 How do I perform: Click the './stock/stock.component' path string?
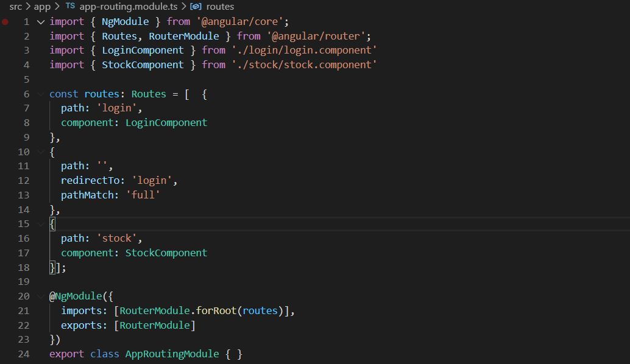tap(304, 65)
